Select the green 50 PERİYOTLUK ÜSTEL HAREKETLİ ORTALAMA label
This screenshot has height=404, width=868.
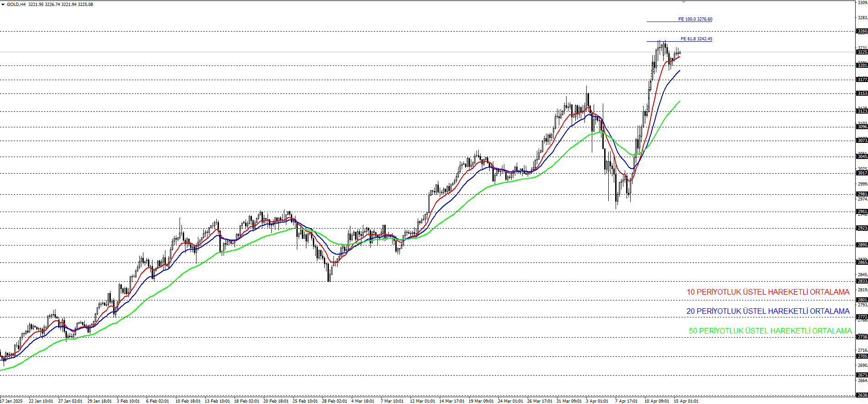pyautogui.click(x=770, y=331)
